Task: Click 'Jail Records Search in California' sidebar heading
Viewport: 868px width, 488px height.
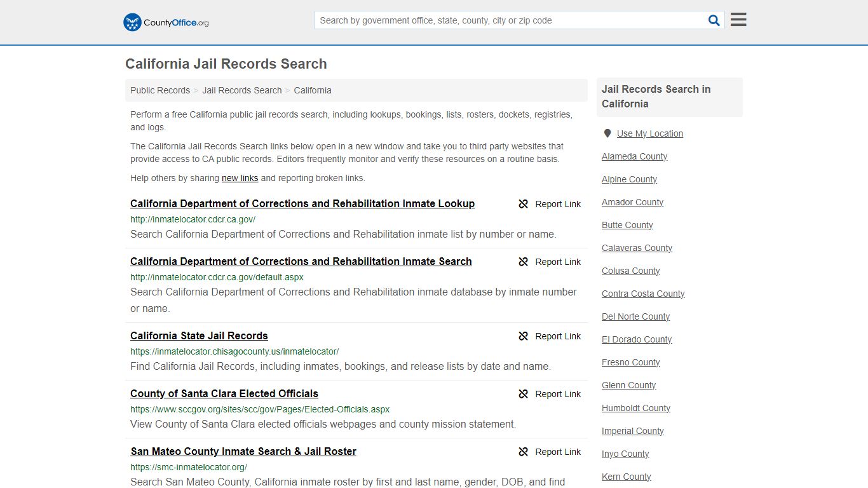Action: pyautogui.click(x=656, y=97)
